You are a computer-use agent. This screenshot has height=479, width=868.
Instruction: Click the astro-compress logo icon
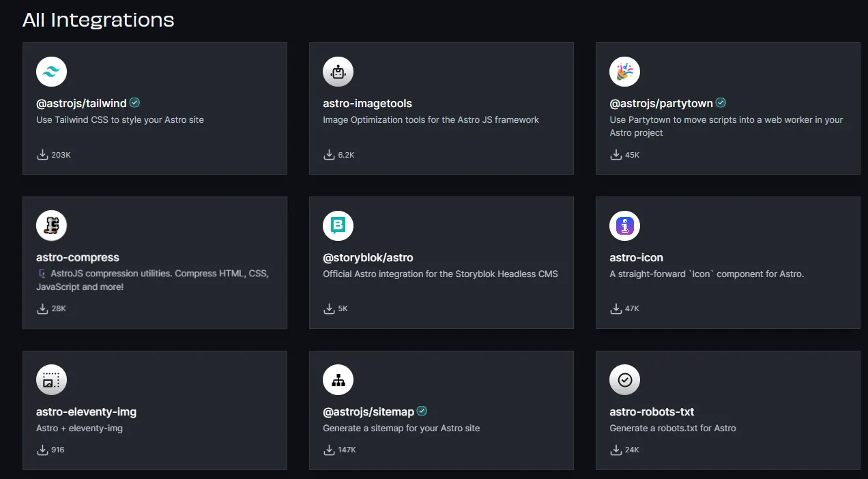pyautogui.click(x=51, y=226)
